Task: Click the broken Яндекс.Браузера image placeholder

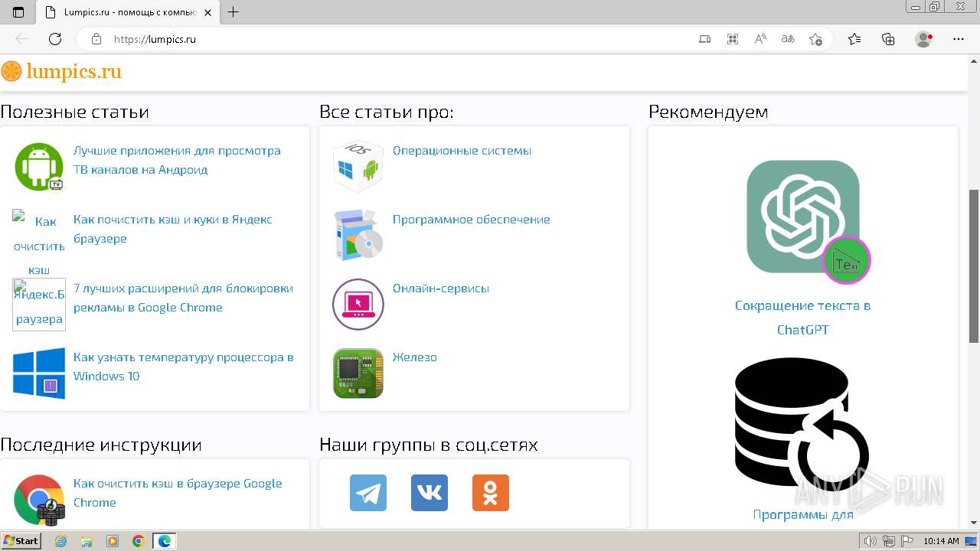Action: (x=39, y=305)
